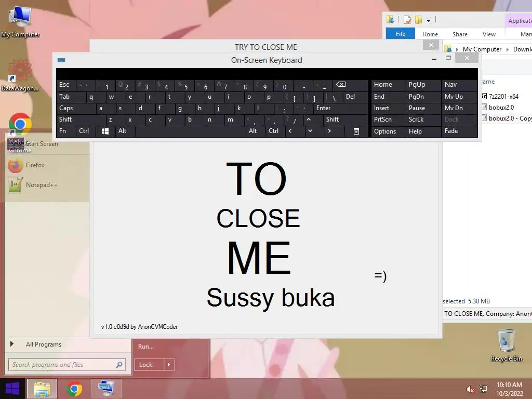Click the Del key on keyboard
The width and height of the screenshot is (532, 399).
(x=355, y=97)
